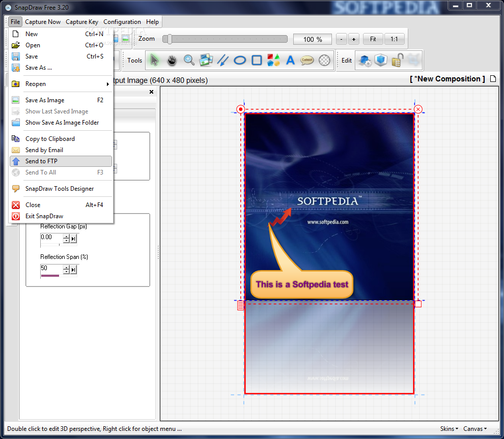Select the magnifier zoom tool

coord(189,60)
